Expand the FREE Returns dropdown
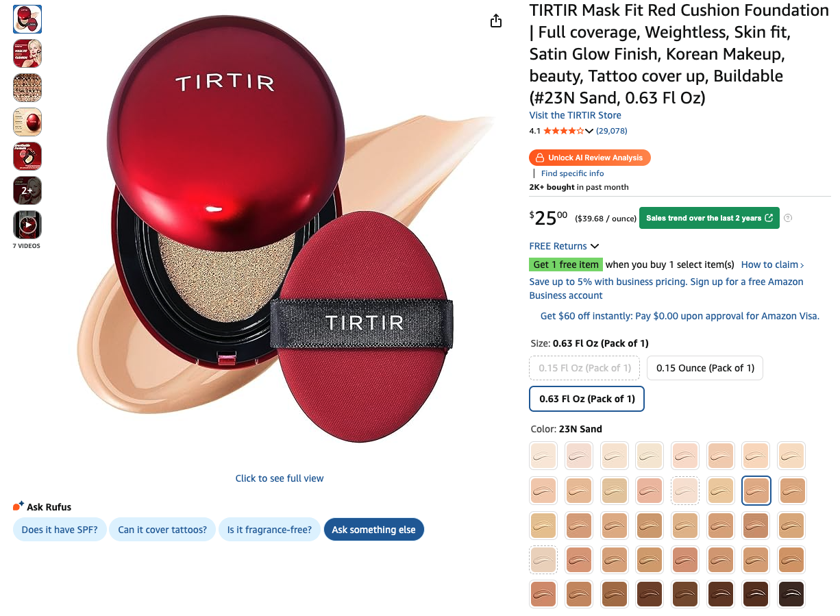The height and width of the screenshot is (616, 840). (565, 246)
